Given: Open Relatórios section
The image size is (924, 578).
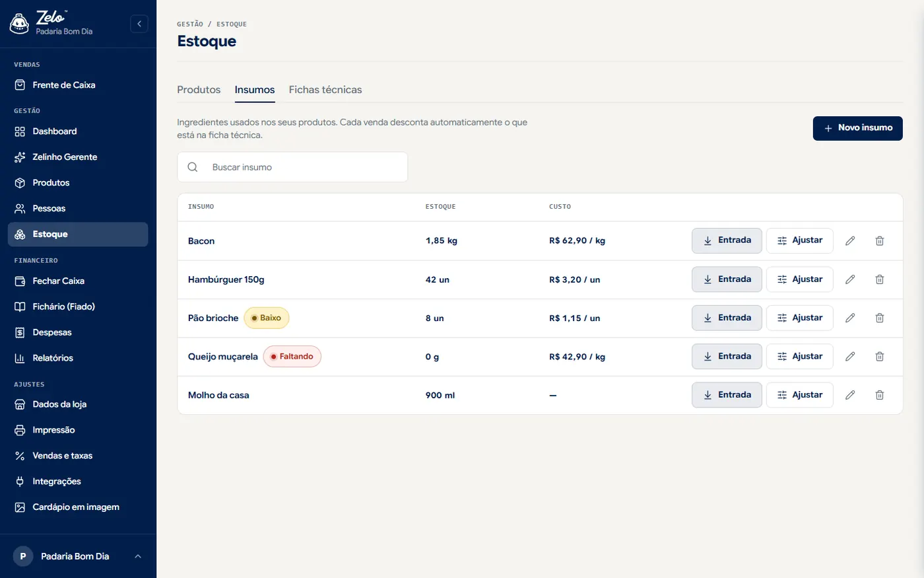Looking at the screenshot, I should click(x=78, y=358).
